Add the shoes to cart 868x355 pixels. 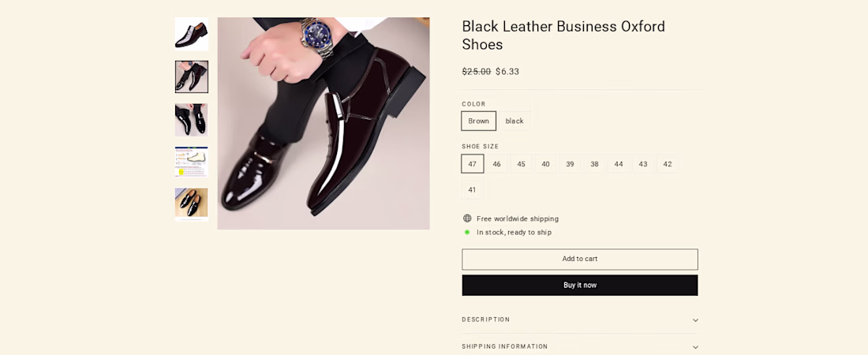click(x=579, y=259)
